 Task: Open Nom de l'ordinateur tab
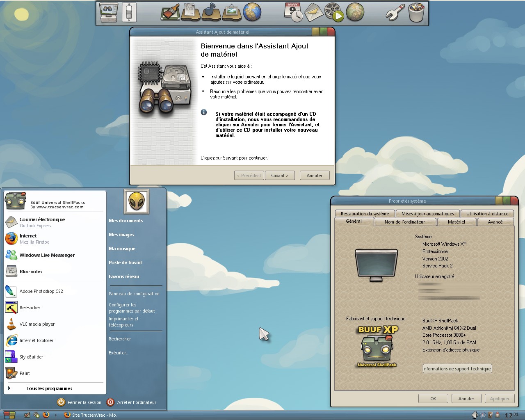coord(405,222)
